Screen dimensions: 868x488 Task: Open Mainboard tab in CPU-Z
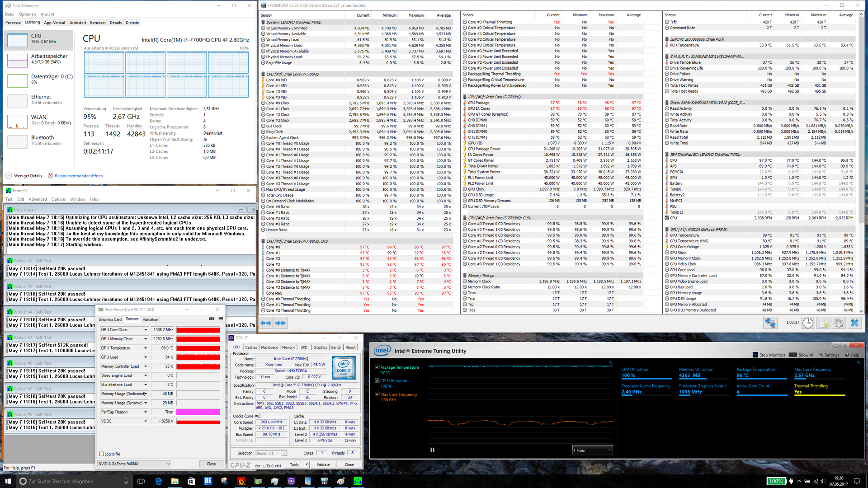click(269, 347)
